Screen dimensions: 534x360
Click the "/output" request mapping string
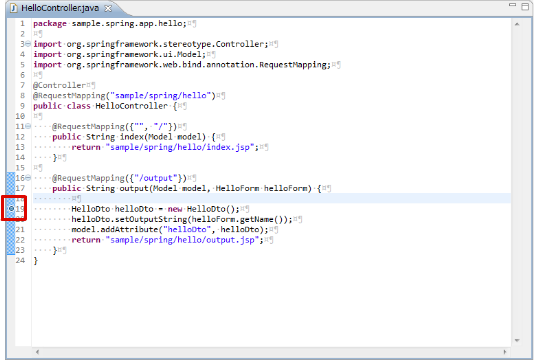tap(156, 178)
